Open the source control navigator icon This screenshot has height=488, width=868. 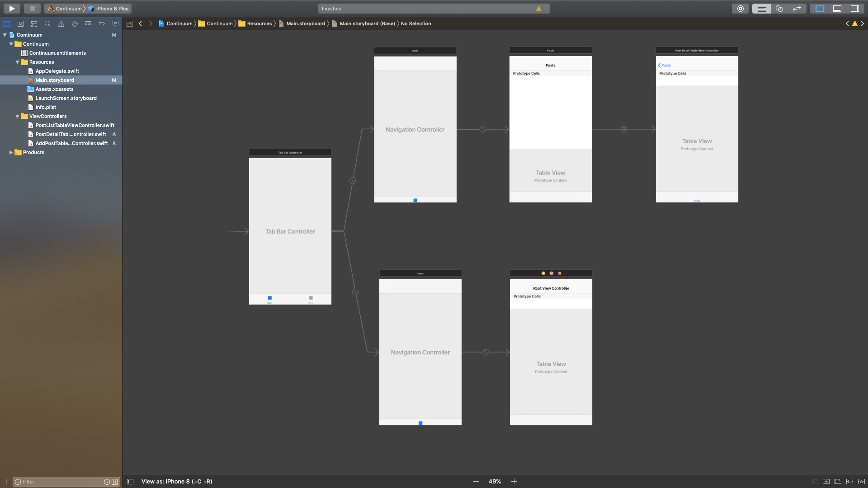click(20, 23)
